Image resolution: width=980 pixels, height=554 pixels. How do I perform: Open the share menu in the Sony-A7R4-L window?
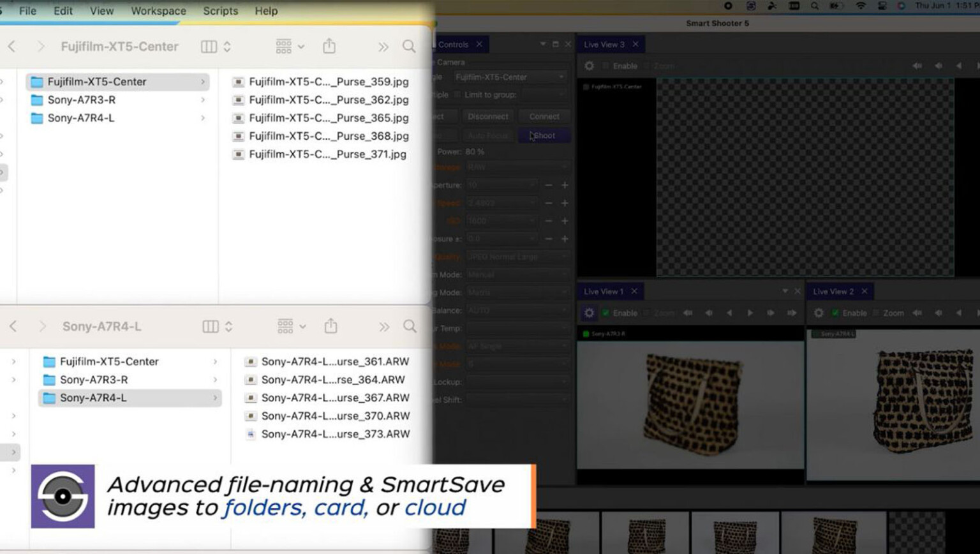(x=330, y=326)
